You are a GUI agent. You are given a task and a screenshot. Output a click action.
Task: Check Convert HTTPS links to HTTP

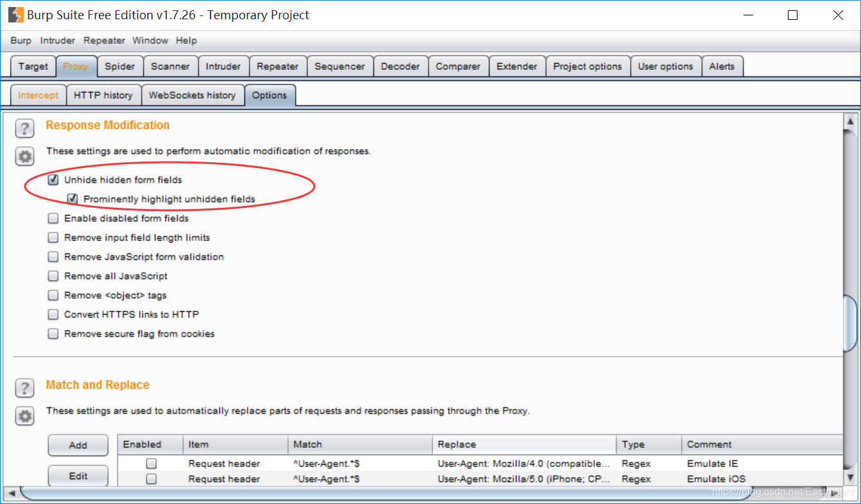pyautogui.click(x=53, y=314)
